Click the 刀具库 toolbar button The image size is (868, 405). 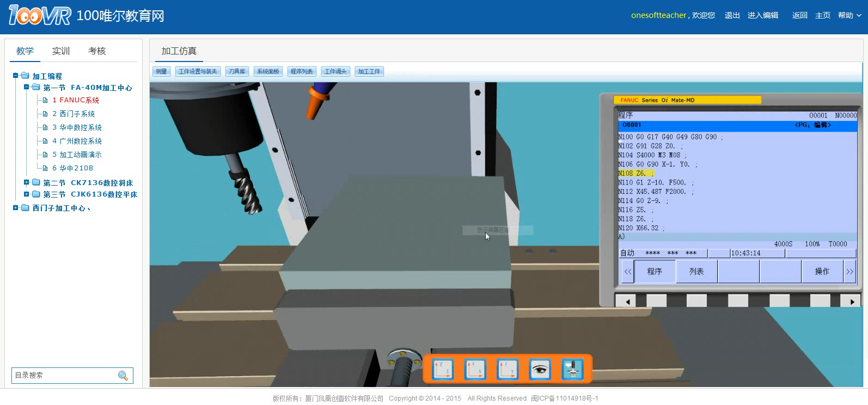237,71
